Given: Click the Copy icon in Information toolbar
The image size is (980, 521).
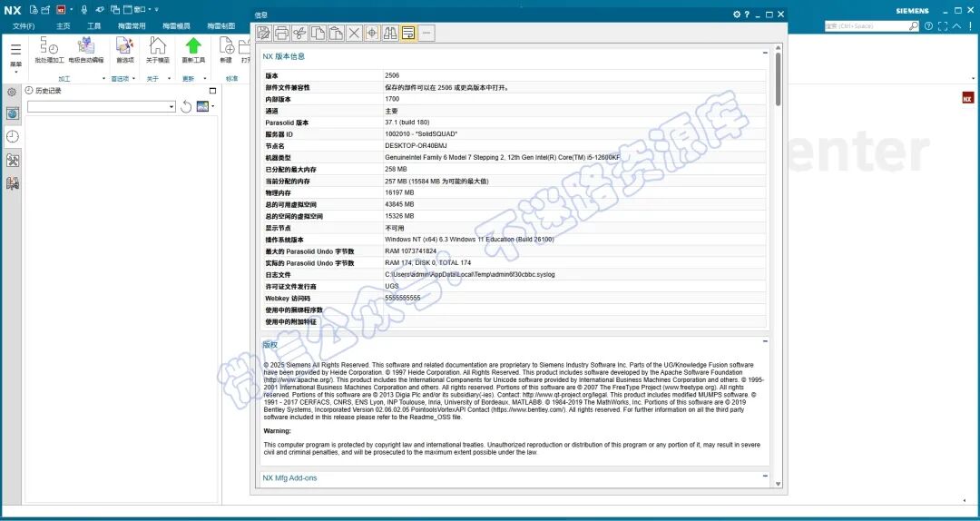Looking at the screenshot, I should [x=318, y=34].
